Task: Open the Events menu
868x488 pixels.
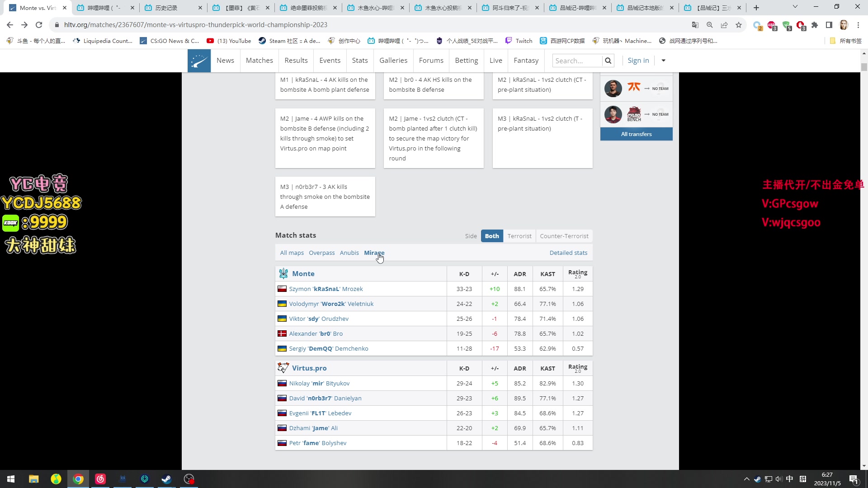Action: click(330, 61)
